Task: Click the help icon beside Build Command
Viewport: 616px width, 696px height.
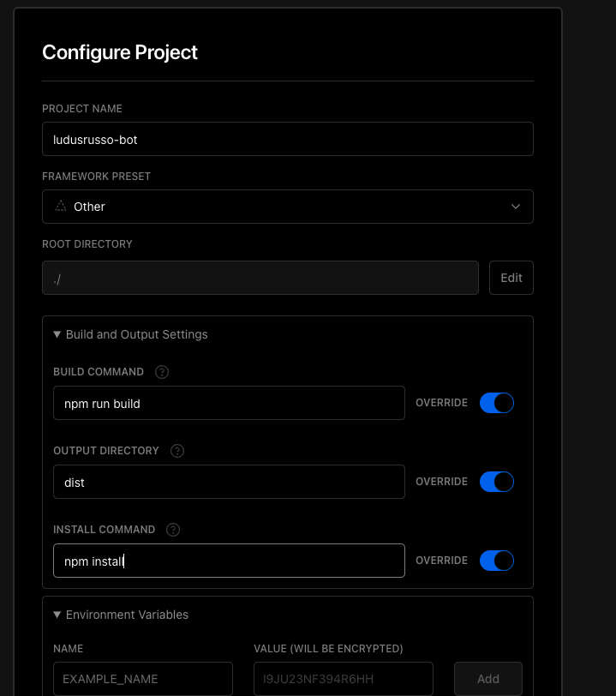Action: pyautogui.click(x=162, y=372)
